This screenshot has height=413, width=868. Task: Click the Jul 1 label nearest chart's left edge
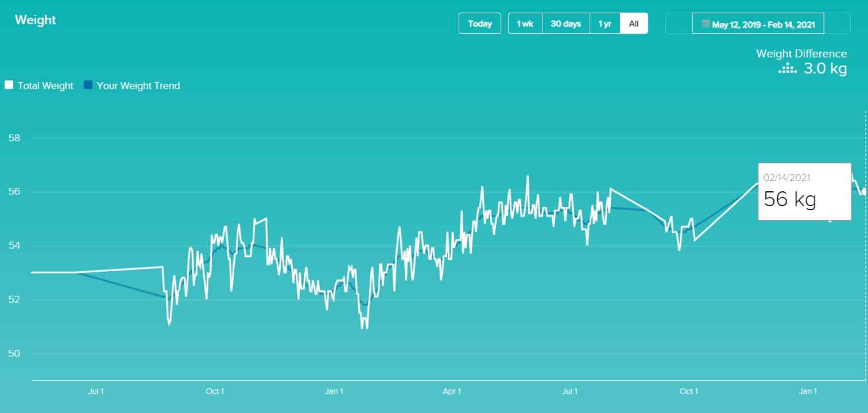point(96,392)
